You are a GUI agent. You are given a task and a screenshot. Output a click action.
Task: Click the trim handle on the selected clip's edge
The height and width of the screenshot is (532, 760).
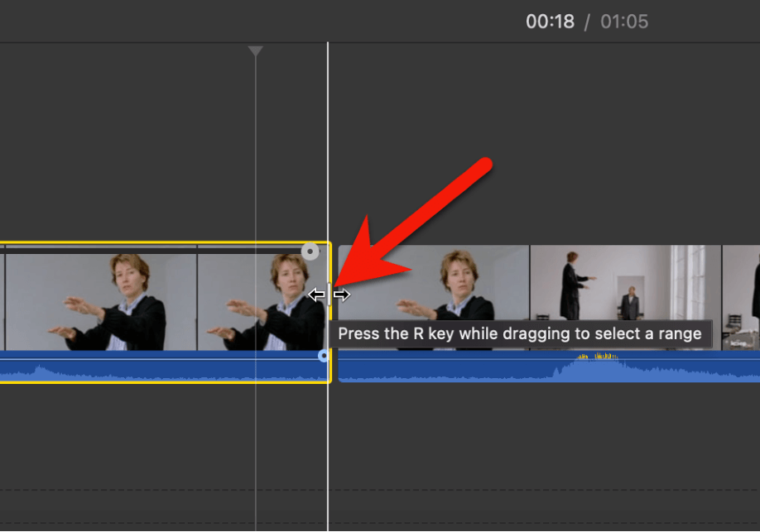pos(329,294)
